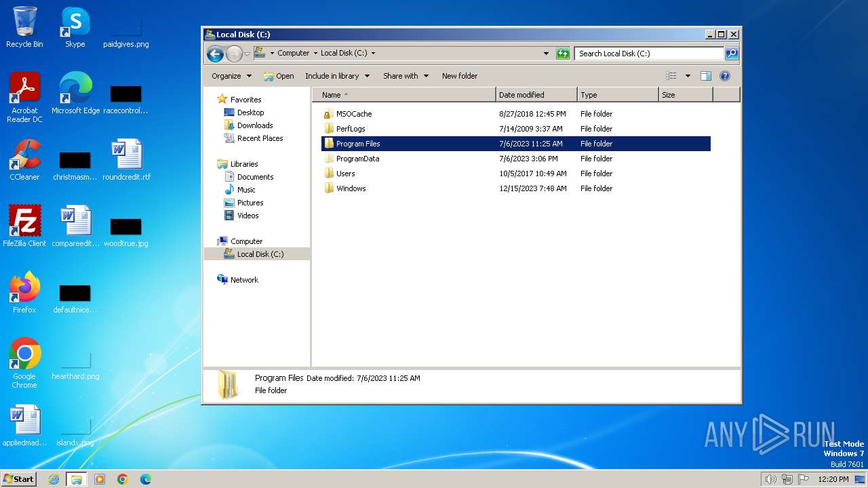
Task: Select the Windows folder
Action: pos(351,188)
